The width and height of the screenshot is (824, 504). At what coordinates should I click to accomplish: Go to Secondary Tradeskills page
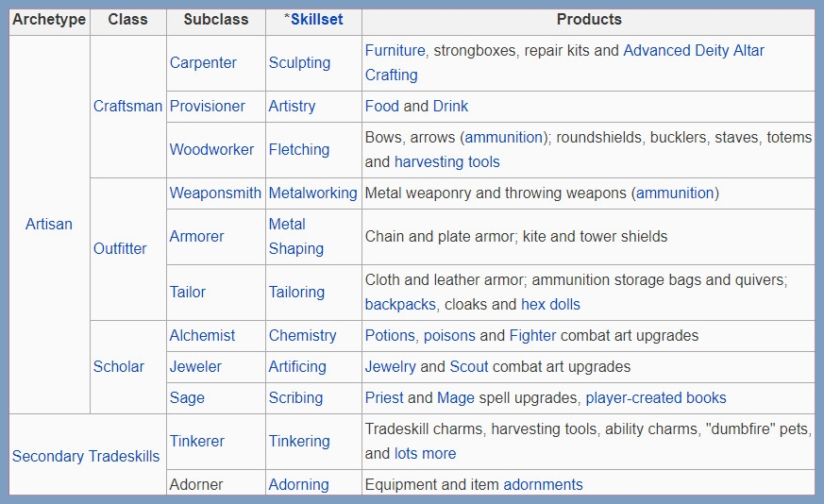(86, 456)
